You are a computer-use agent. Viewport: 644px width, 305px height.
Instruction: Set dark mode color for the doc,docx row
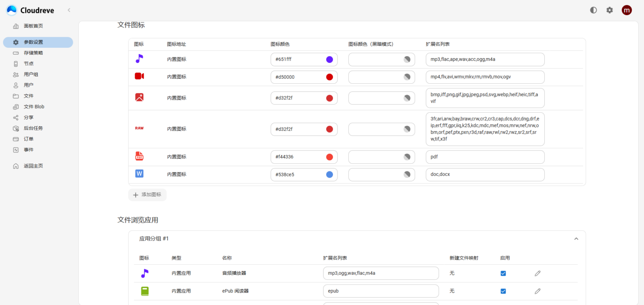[407, 174]
